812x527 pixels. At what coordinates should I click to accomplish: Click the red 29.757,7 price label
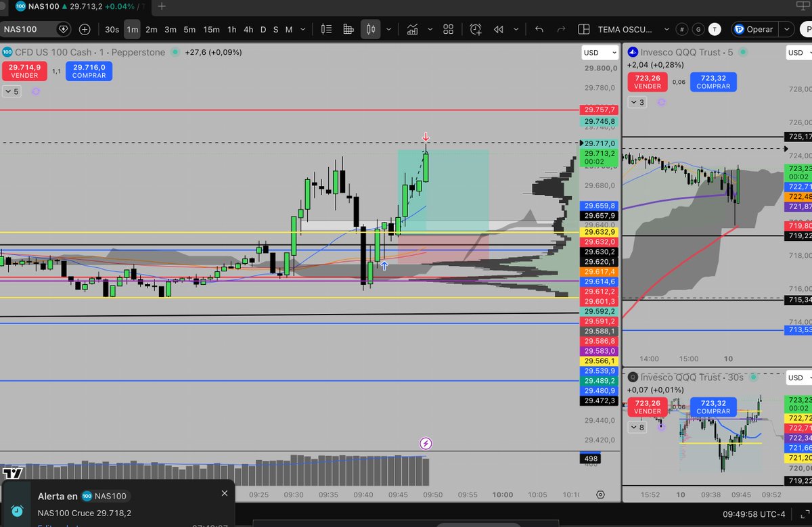click(600, 110)
